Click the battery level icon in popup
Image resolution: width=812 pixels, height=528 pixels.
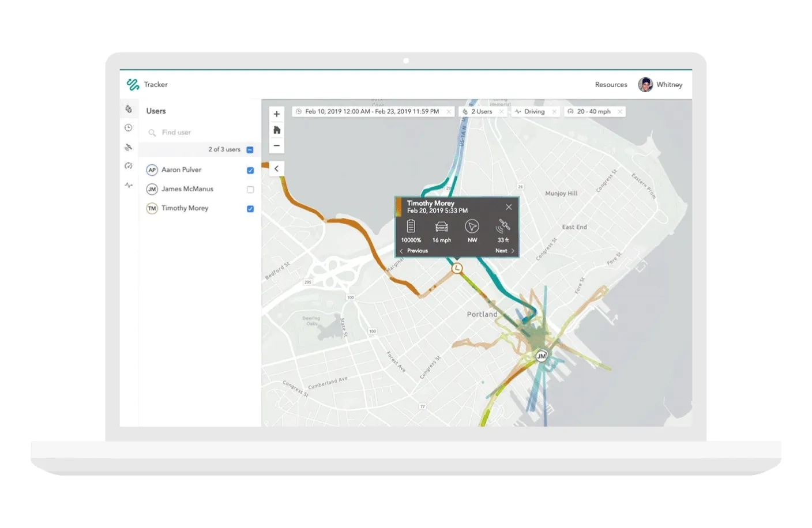point(411,227)
